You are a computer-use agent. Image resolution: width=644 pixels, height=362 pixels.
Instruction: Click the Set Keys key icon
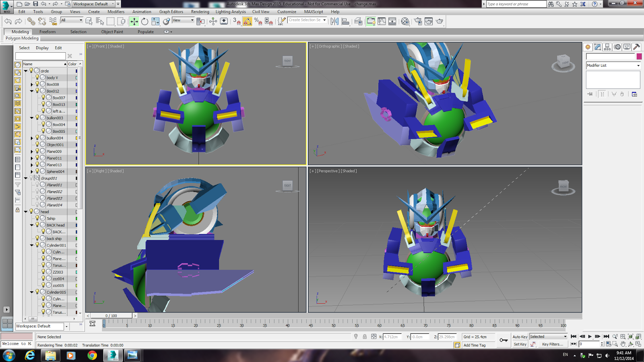(x=504, y=340)
